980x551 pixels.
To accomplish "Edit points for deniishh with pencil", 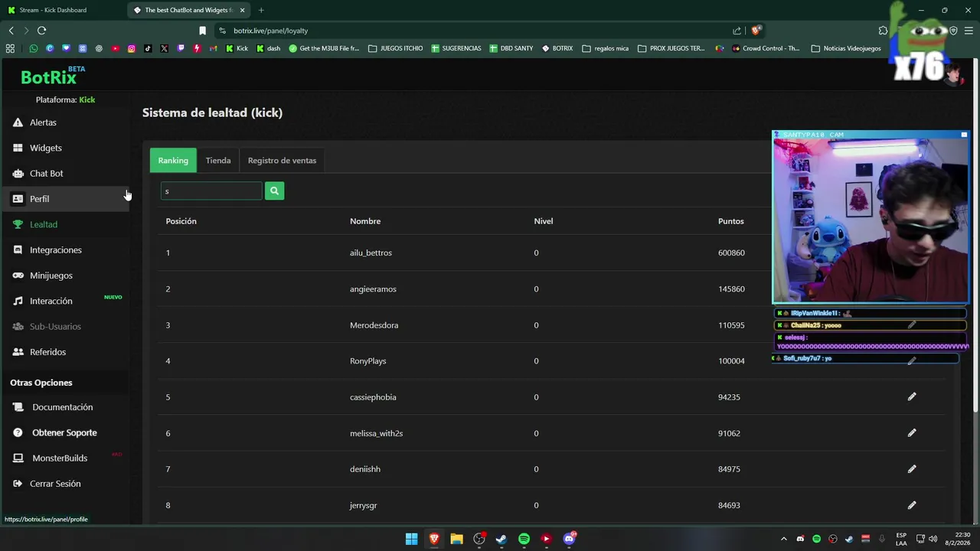I will pos(912,468).
